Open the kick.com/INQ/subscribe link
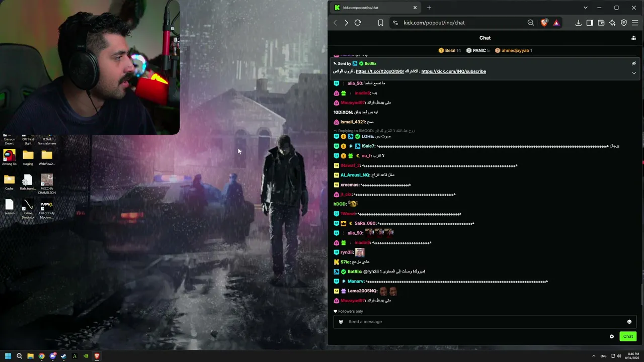This screenshot has width=644, height=362. click(453, 71)
